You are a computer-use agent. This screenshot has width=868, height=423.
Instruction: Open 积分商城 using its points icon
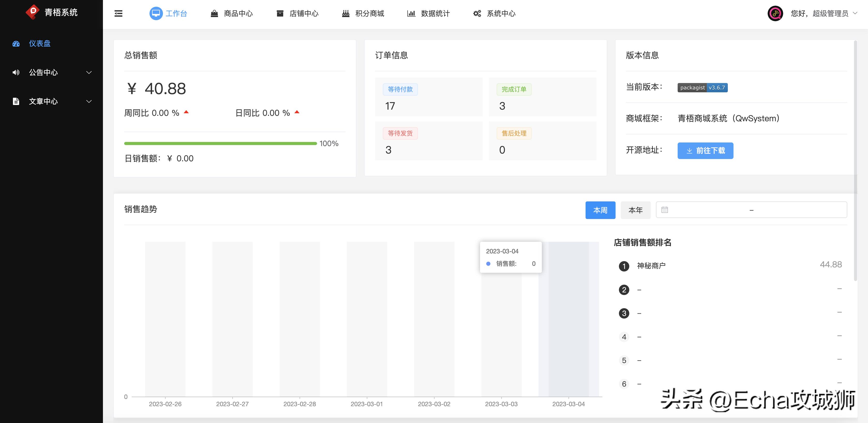[345, 13]
